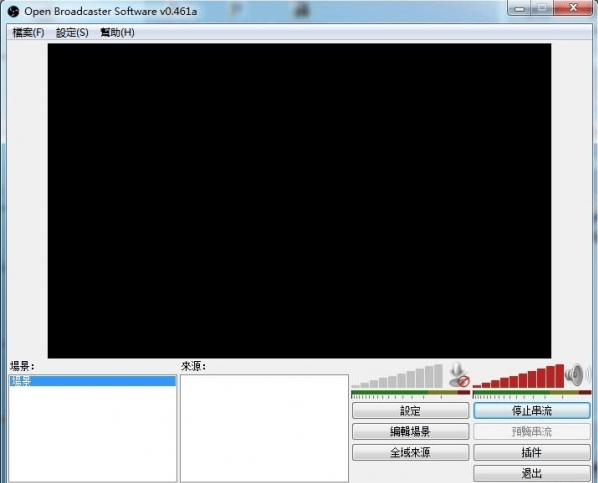Minimize the OBS window
The height and width of the screenshot is (483, 598).
point(519,8)
